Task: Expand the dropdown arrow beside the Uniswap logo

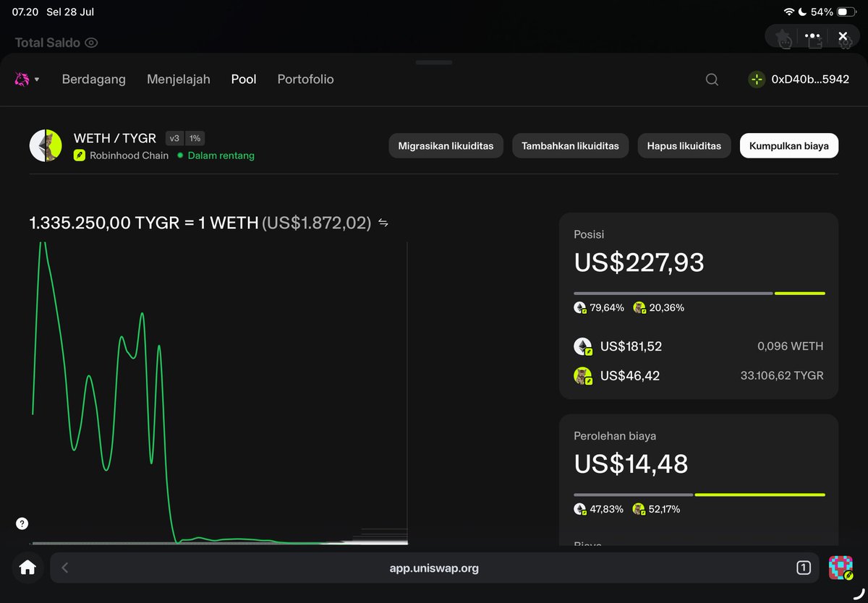Action: coord(37,80)
